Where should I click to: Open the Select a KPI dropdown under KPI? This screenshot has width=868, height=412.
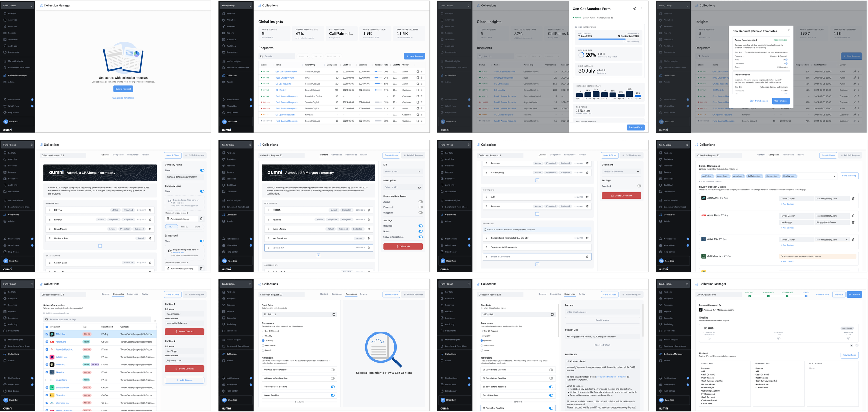[x=403, y=172]
